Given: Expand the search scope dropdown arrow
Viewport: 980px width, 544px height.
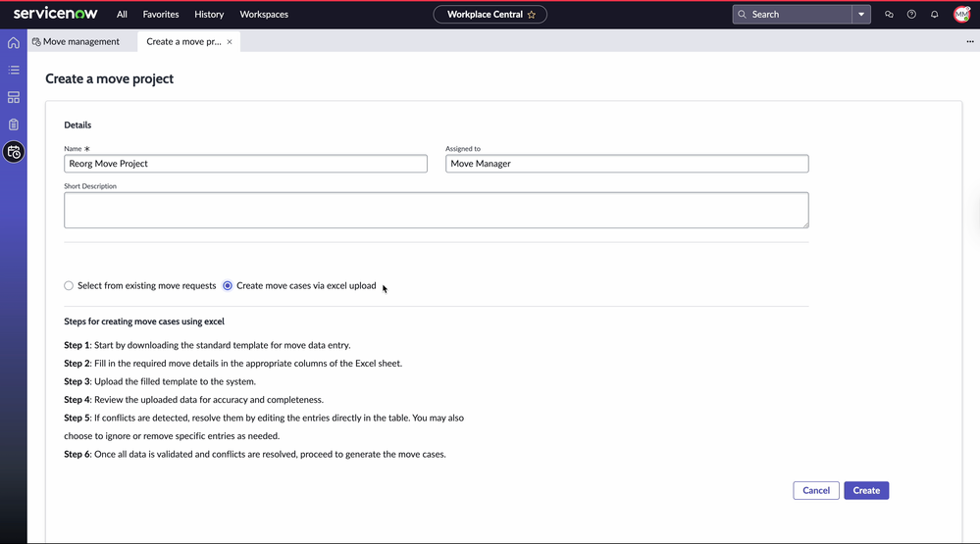Looking at the screenshot, I should (x=861, y=15).
